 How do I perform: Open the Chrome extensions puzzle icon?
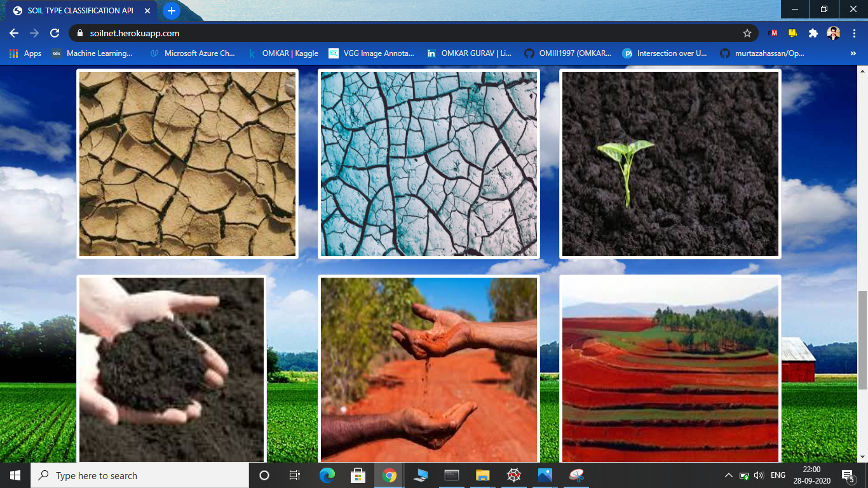point(813,33)
